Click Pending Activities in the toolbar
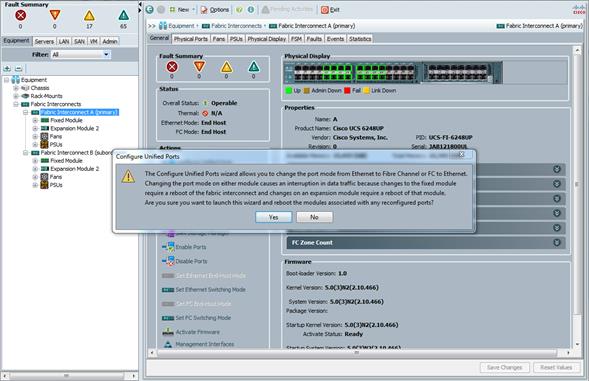 tap(287, 9)
